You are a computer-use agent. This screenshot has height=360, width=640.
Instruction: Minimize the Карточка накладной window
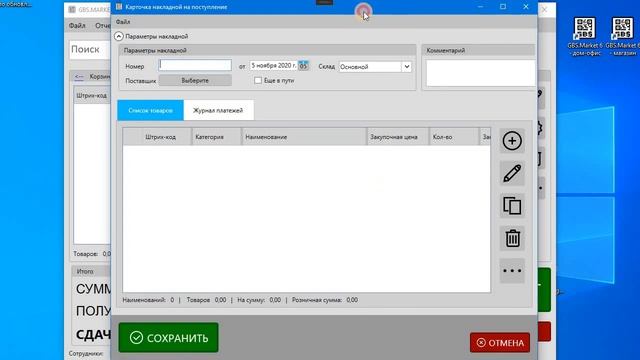click(x=480, y=7)
